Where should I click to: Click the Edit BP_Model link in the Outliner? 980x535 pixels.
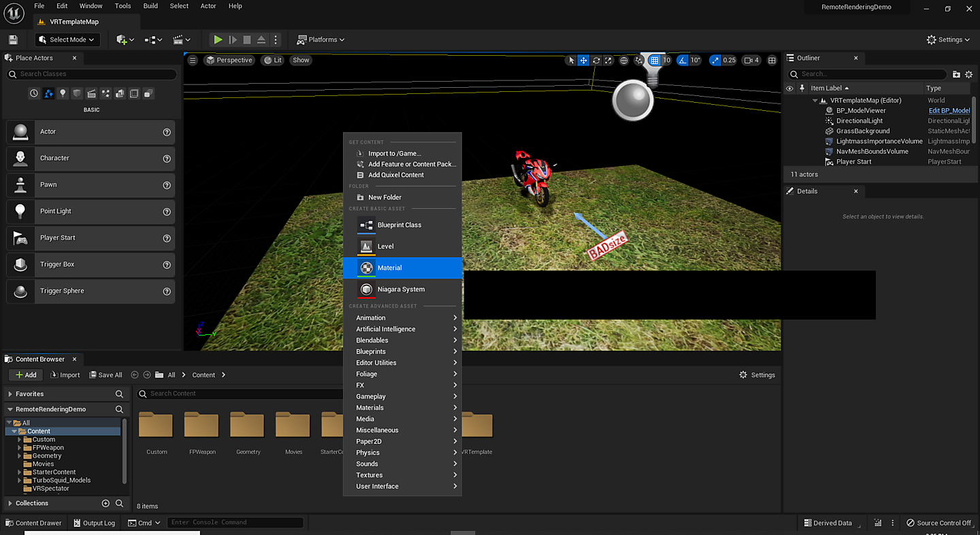click(949, 110)
